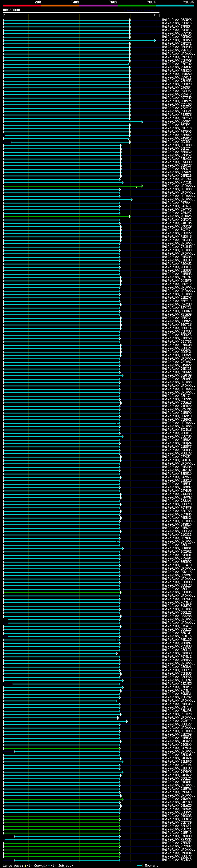Open hit UniRef100_P42677
This screenshot has height=868, width=197.
pyautogui.click(x=177, y=206)
